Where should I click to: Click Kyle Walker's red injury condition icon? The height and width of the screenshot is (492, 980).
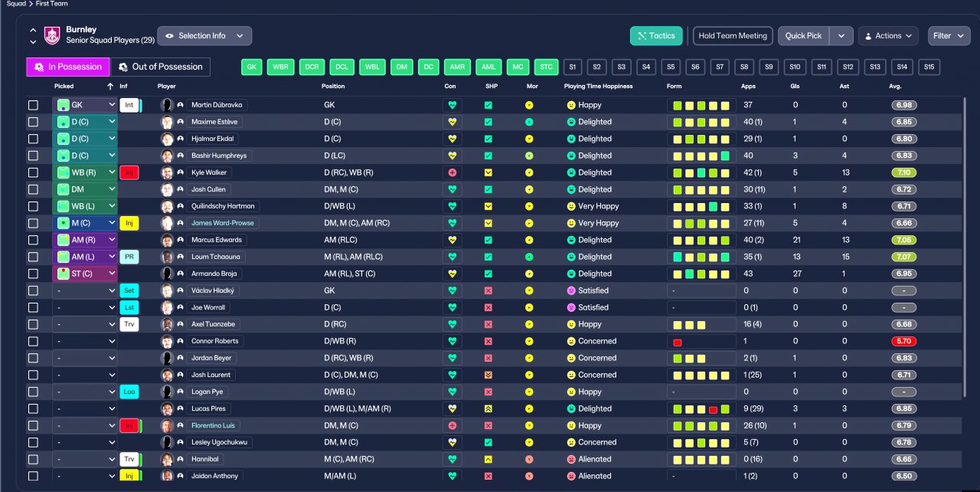click(452, 172)
